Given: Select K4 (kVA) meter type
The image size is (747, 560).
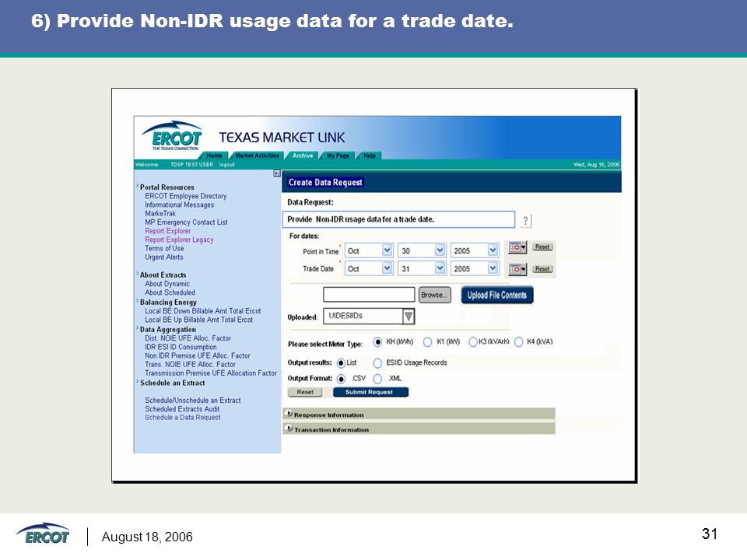Looking at the screenshot, I should pyautogui.click(x=519, y=342).
